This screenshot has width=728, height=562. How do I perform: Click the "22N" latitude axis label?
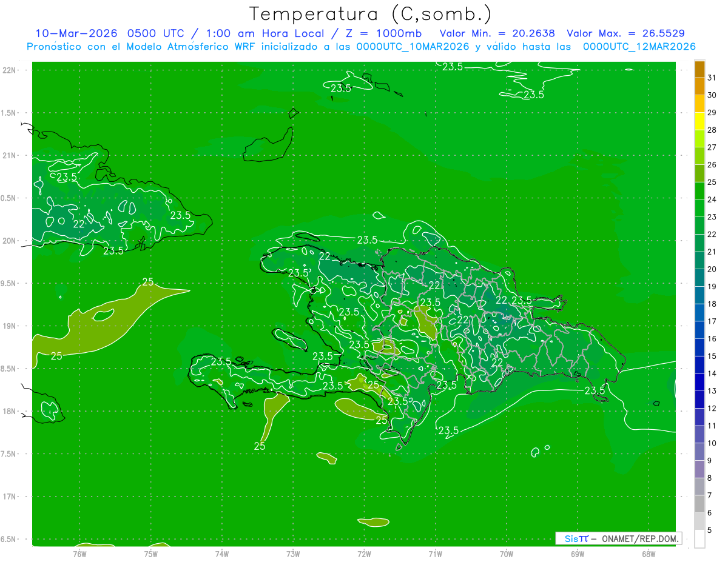(8, 70)
